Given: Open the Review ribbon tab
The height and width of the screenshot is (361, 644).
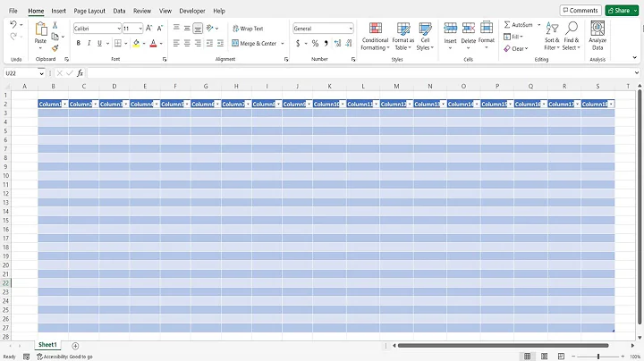Looking at the screenshot, I should 142,11.
